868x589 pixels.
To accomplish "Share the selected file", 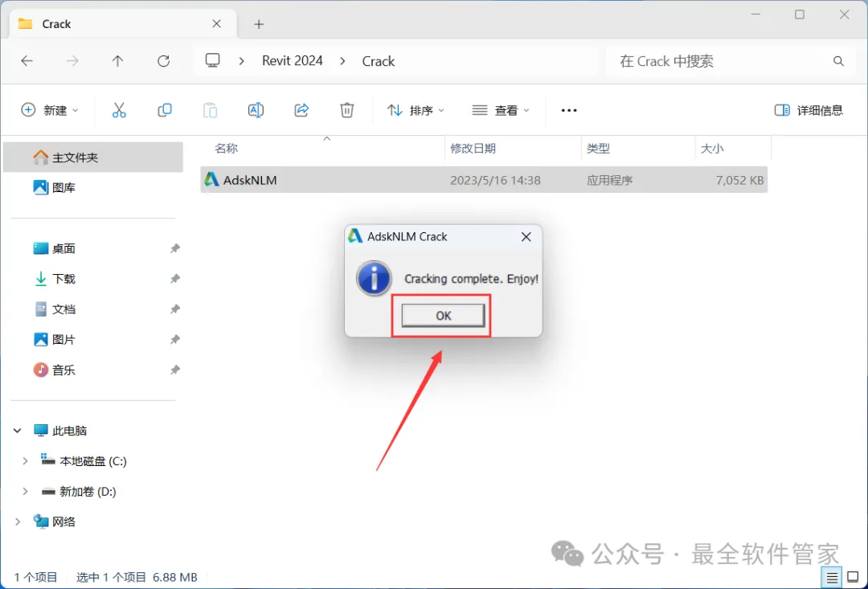I will click(301, 110).
